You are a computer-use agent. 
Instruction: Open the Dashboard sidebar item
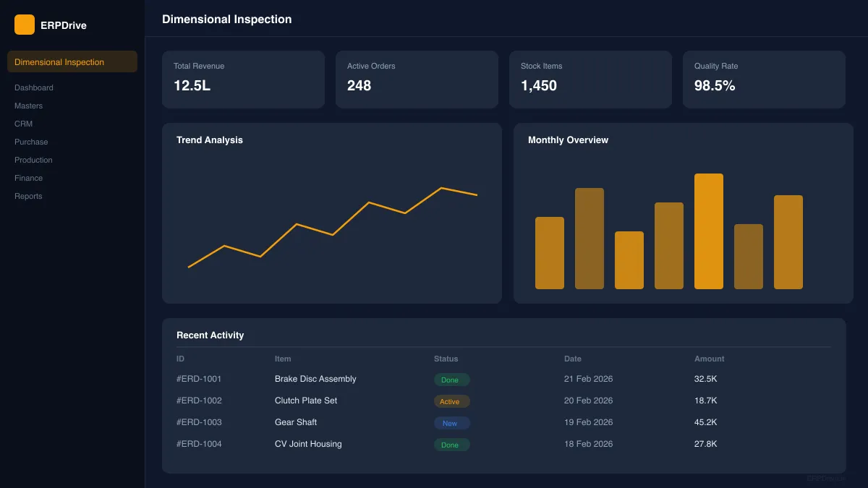34,87
